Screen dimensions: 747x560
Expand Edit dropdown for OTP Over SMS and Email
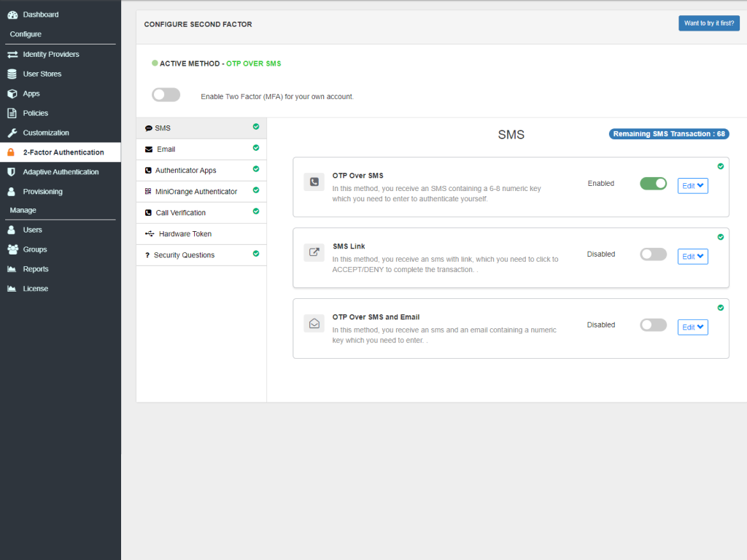(x=692, y=327)
